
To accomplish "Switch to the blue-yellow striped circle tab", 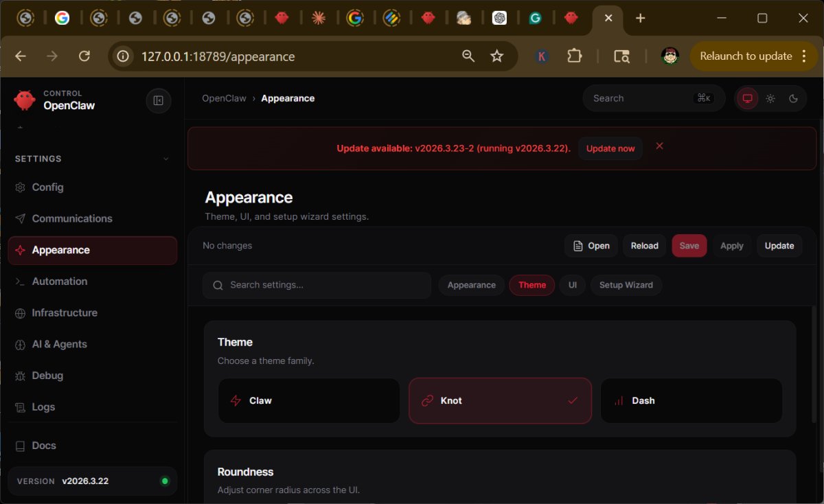I will (391, 19).
